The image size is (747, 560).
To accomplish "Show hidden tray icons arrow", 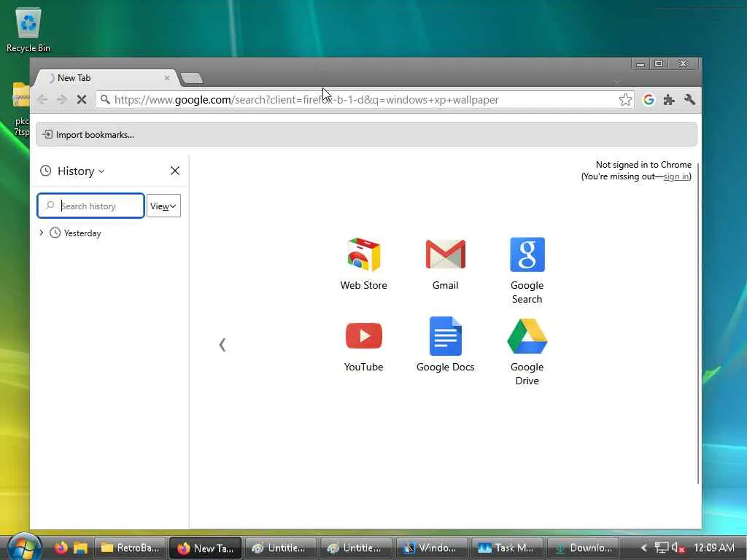I will (643, 548).
